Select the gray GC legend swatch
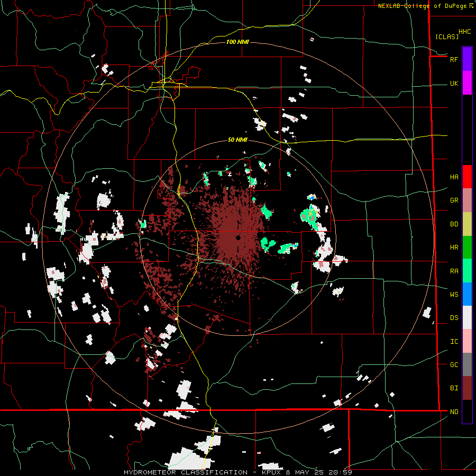This screenshot has height=476, width=476. point(467,364)
